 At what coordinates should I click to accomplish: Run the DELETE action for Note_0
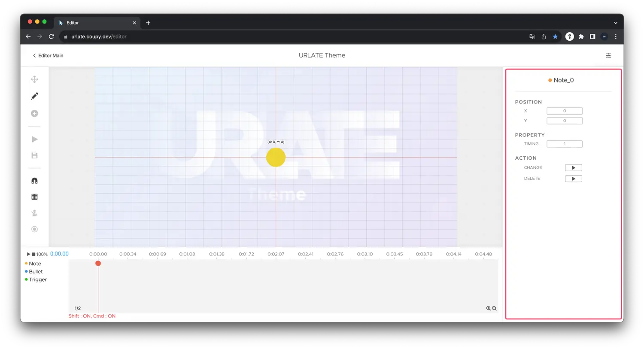pos(574,178)
